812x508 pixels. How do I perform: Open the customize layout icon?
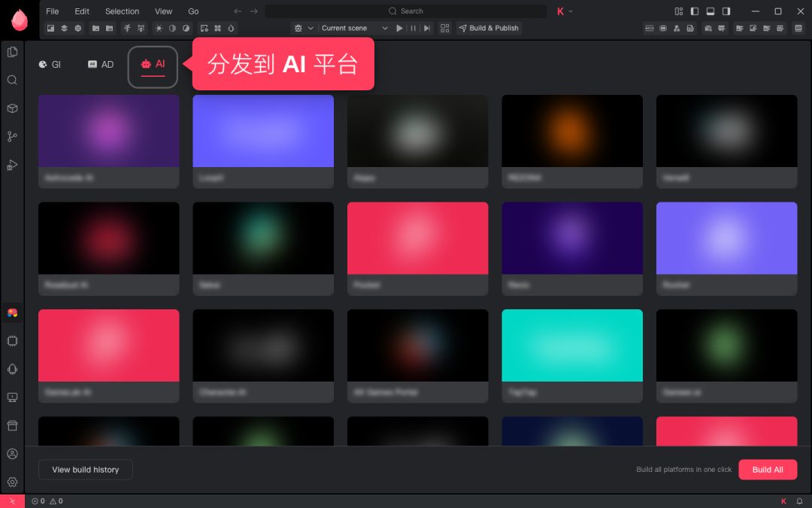point(679,11)
